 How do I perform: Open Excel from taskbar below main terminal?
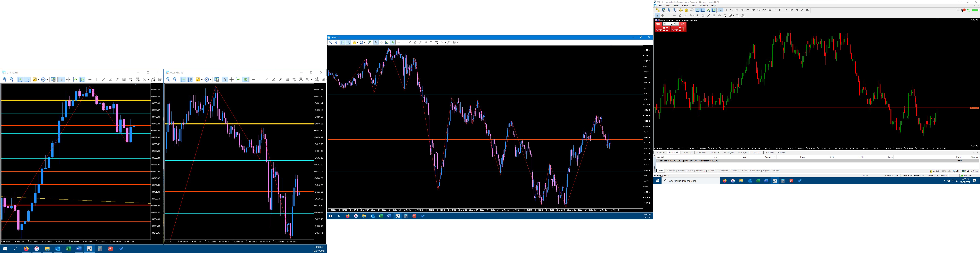[758, 181]
